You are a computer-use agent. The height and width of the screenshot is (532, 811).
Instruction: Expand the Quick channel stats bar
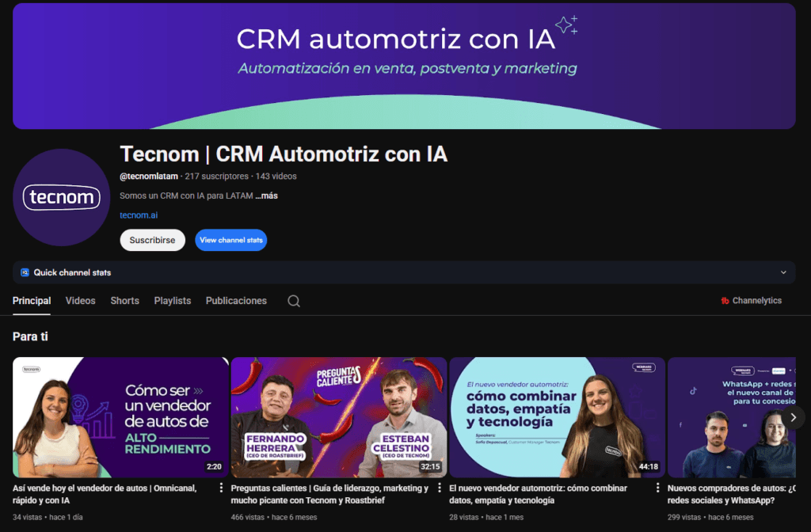pyautogui.click(x=784, y=272)
